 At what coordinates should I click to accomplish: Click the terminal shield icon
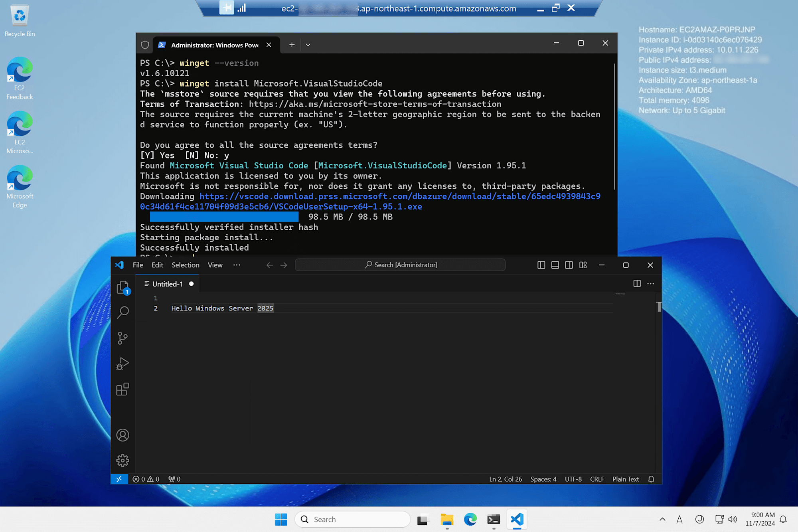[145, 45]
